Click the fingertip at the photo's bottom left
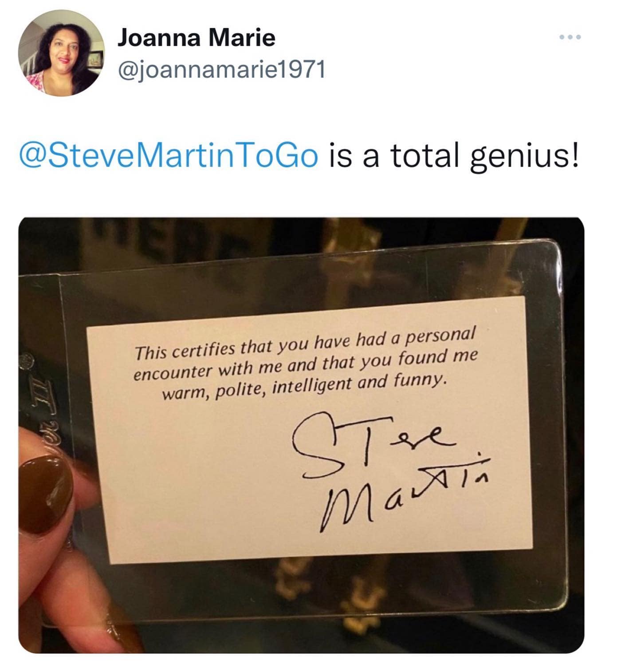This screenshot has height=672, width=617. tap(67, 595)
